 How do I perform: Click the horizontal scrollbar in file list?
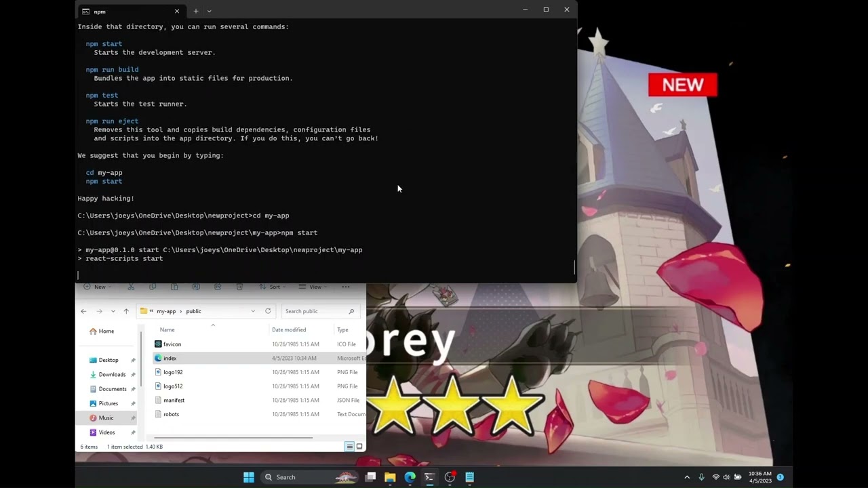pos(235,437)
